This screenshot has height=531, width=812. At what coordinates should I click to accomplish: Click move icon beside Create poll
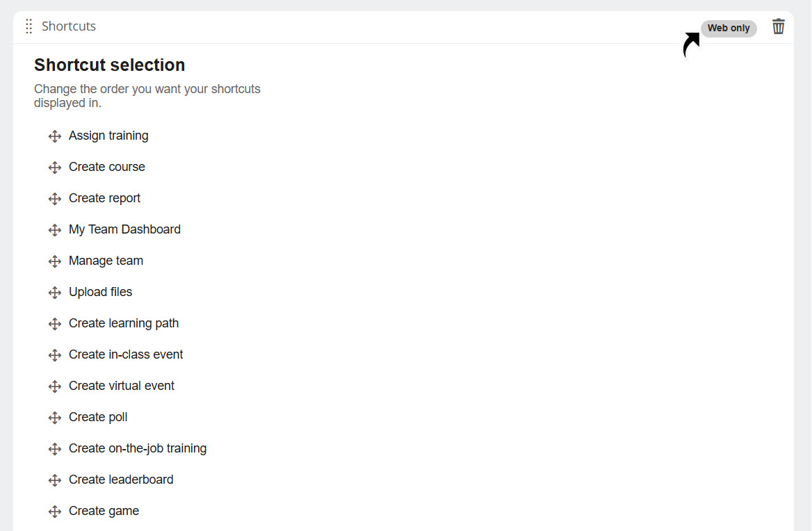point(55,418)
